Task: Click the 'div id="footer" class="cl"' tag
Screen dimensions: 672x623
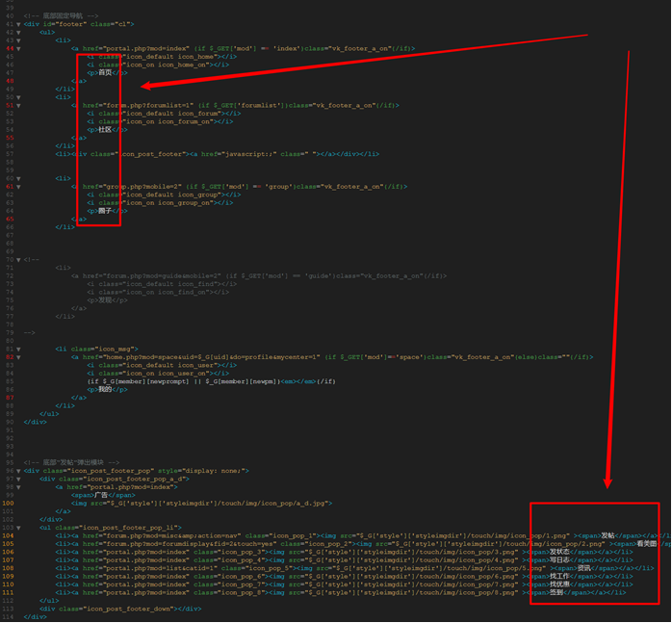Action: tap(79, 24)
